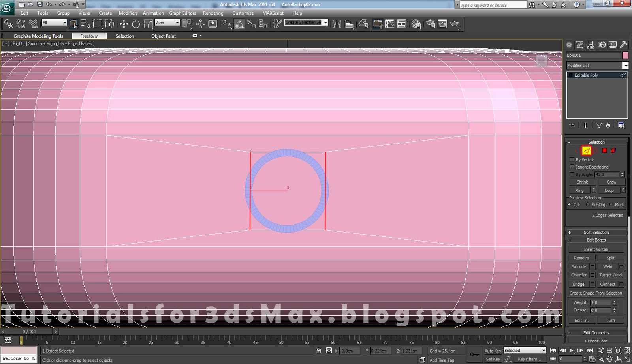Screen dimensions: 632x364
Task: Switch to the Hierarchy panel icon
Action: pyautogui.click(x=591, y=45)
